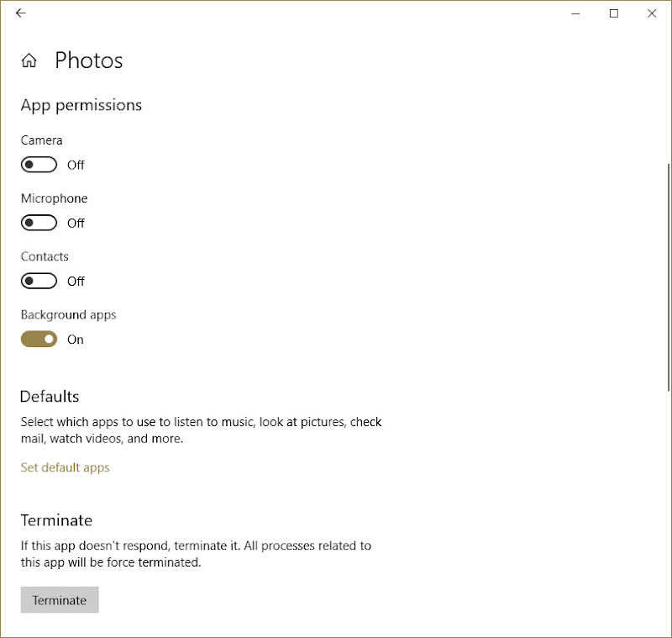Close the Photos settings window
The height and width of the screenshot is (638, 672).
point(652,13)
